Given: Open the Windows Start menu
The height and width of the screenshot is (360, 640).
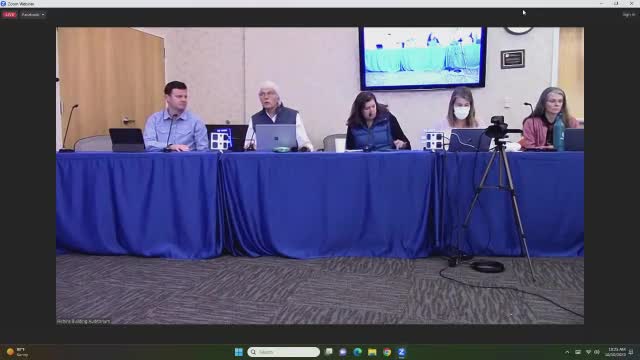Looking at the screenshot, I should pyautogui.click(x=239, y=352).
